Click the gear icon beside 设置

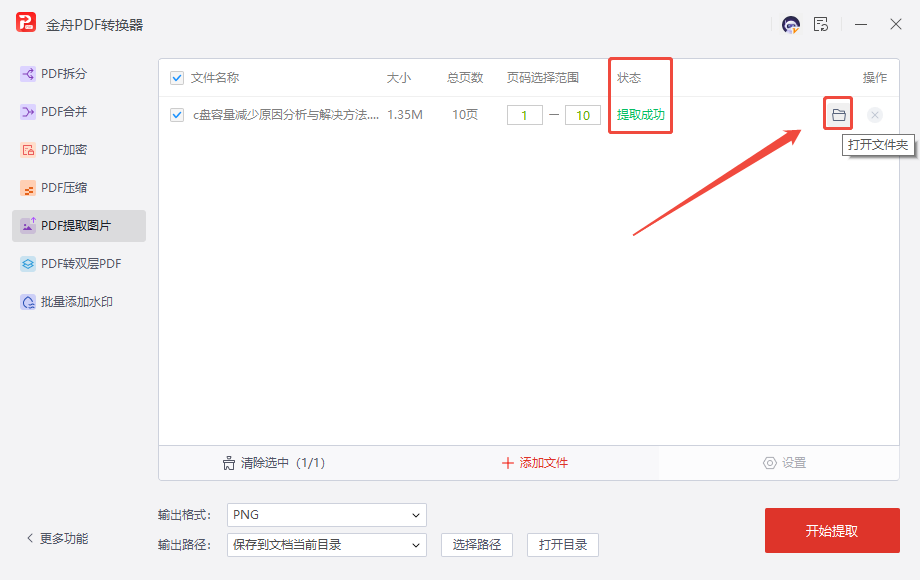pos(769,463)
